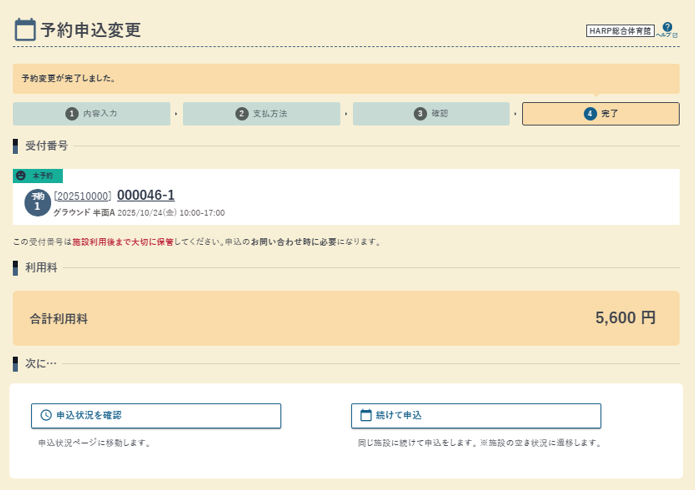Image resolution: width=695 pixels, height=490 pixels.
Task: Click the clock icon in 申込状況を確認 button
Action: point(46,415)
